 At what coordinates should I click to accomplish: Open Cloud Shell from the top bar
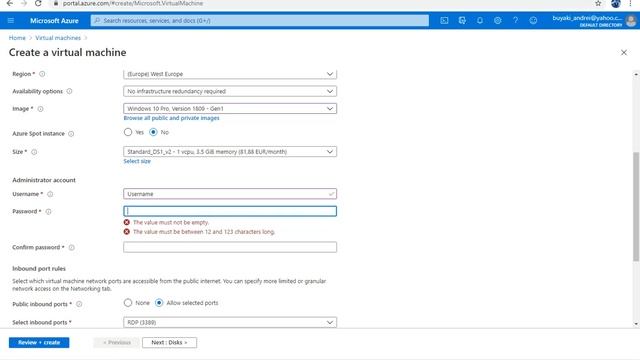click(444, 20)
